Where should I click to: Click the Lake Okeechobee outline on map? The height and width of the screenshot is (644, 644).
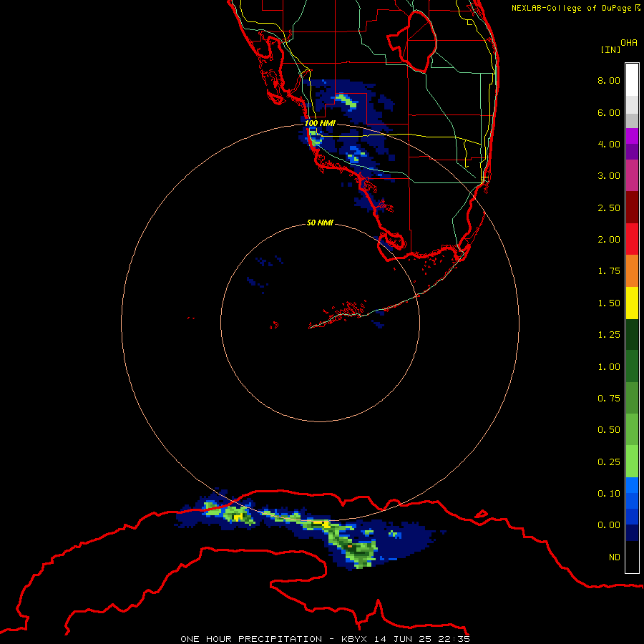pyautogui.click(x=412, y=42)
